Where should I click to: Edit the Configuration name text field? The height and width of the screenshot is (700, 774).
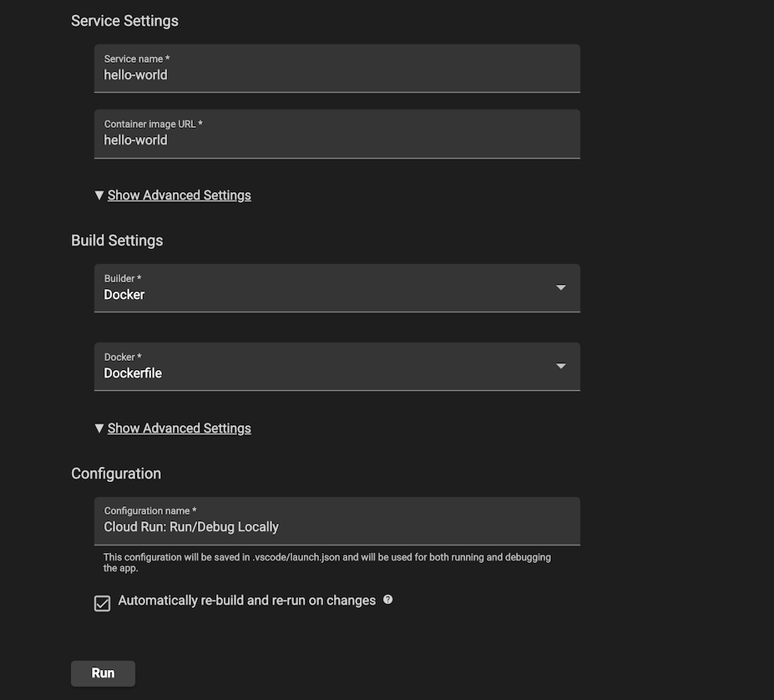336,527
